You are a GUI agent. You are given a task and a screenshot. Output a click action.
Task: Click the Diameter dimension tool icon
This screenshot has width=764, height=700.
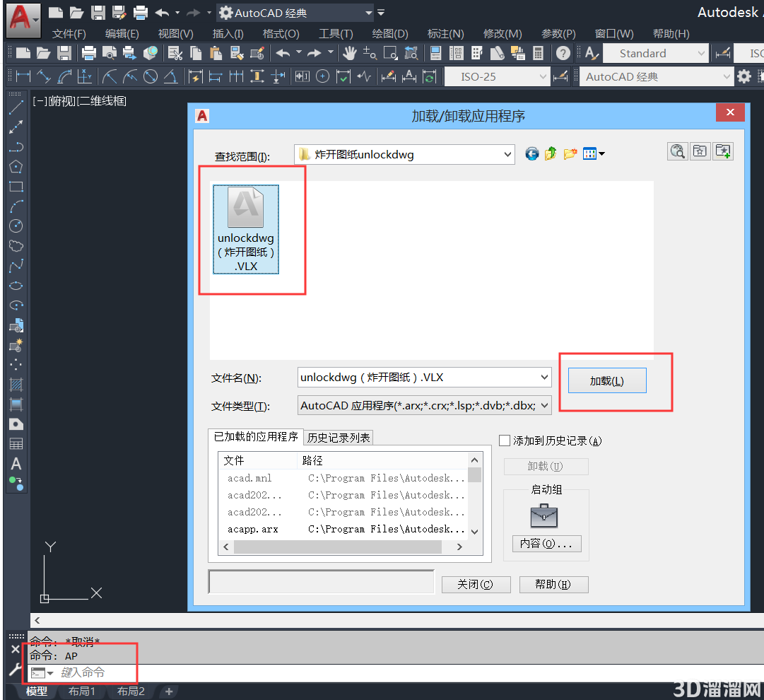[x=151, y=76]
